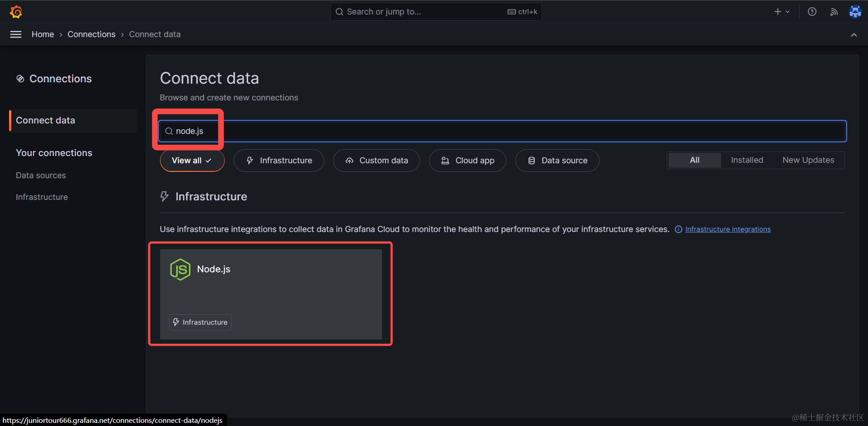The height and width of the screenshot is (426, 868).
Task: Click the magnifier icon in top search bar
Action: point(339,12)
